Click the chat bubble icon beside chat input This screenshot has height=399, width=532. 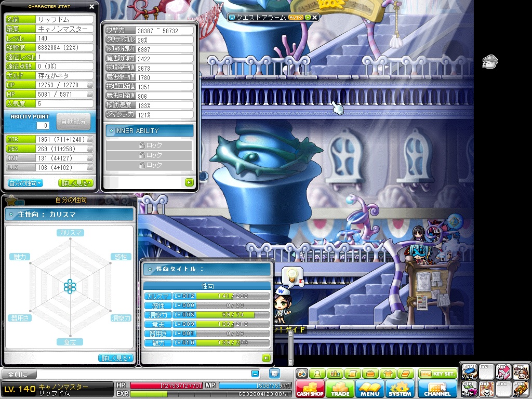tap(274, 374)
